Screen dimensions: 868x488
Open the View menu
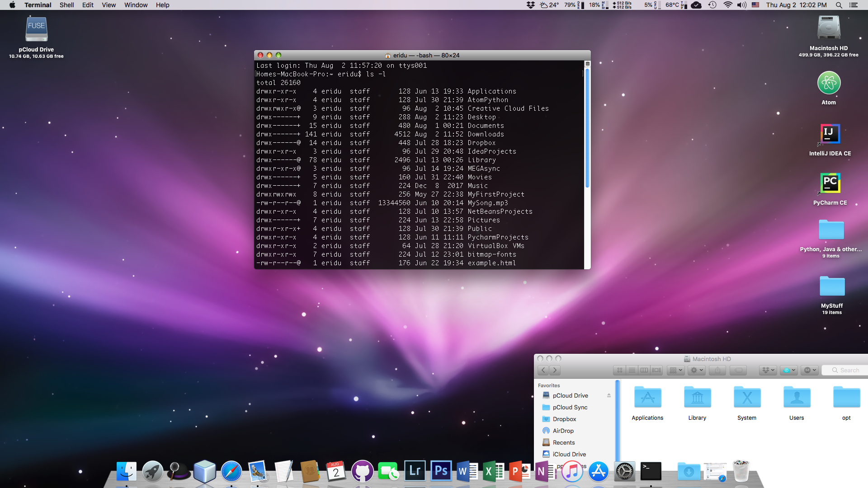click(108, 5)
